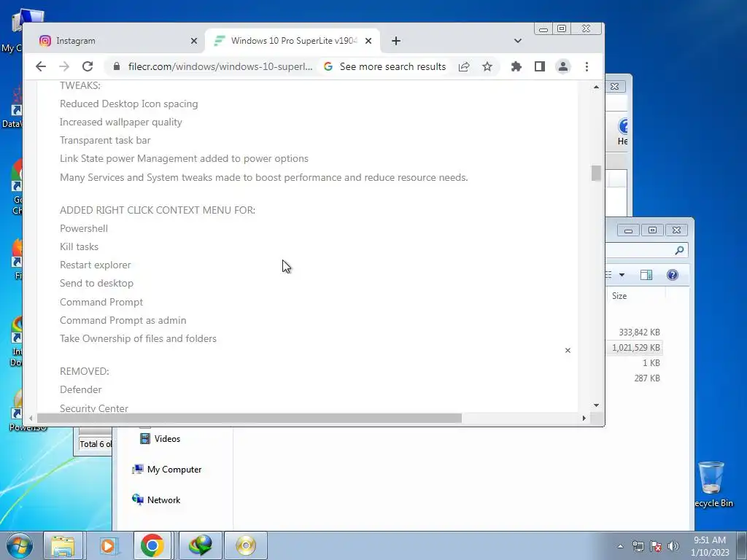This screenshot has height=560, width=747.
Task: Click the 'Defender' text under REMOVED
Action: coord(80,389)
